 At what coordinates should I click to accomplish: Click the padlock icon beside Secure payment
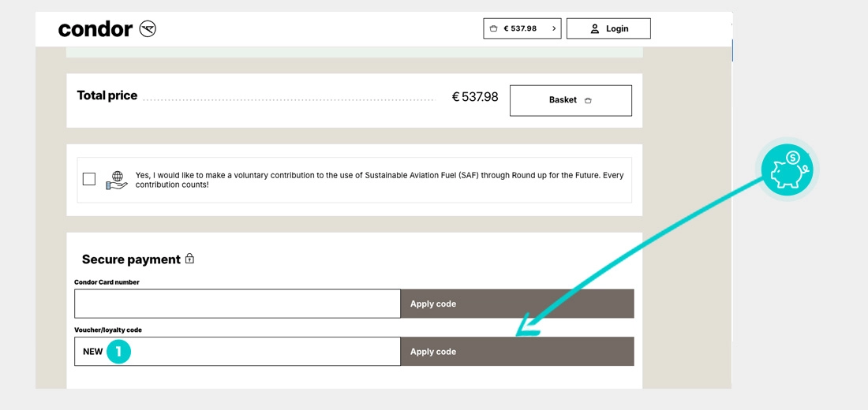190,259
